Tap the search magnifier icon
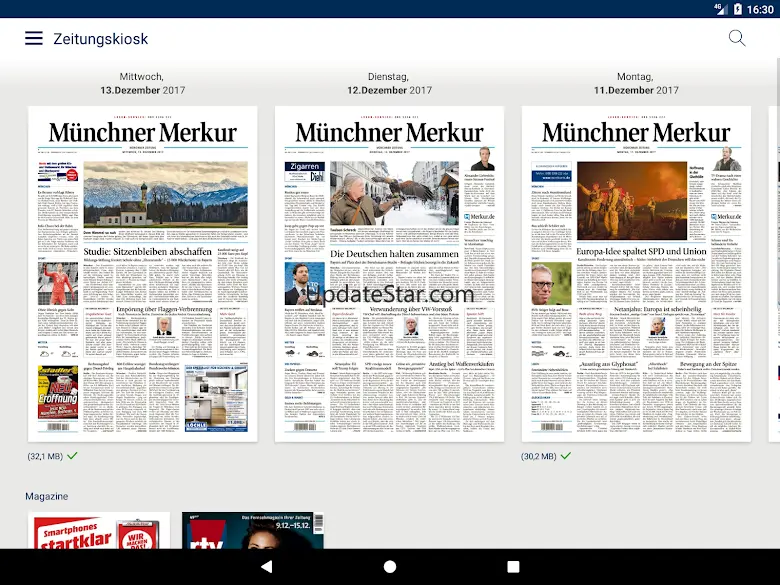This screenshot has height=585, width=780. pyautogui.click(x=737, y=38)
